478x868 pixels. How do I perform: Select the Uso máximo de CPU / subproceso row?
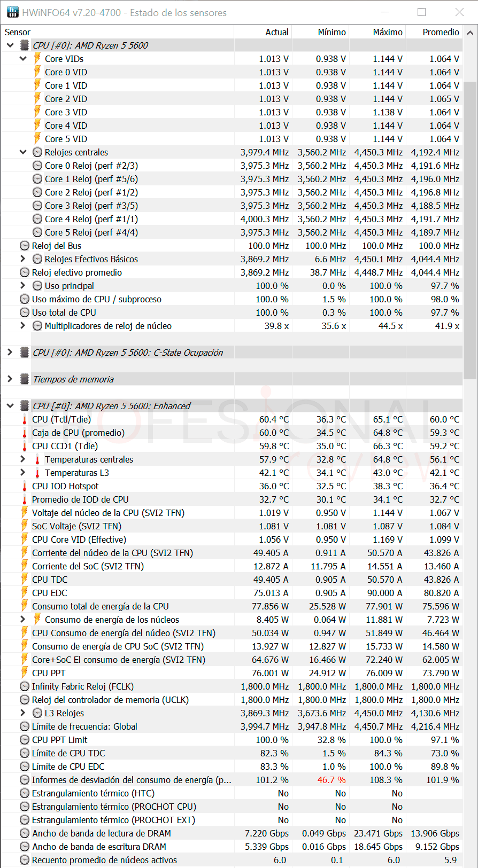click(x=232, y=299)
